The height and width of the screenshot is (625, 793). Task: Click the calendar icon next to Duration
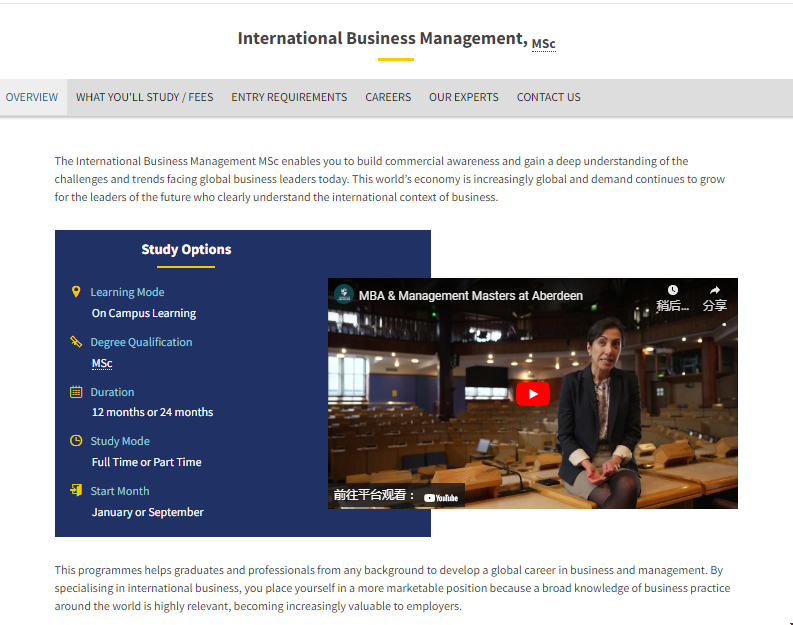[x=76, y=392]
